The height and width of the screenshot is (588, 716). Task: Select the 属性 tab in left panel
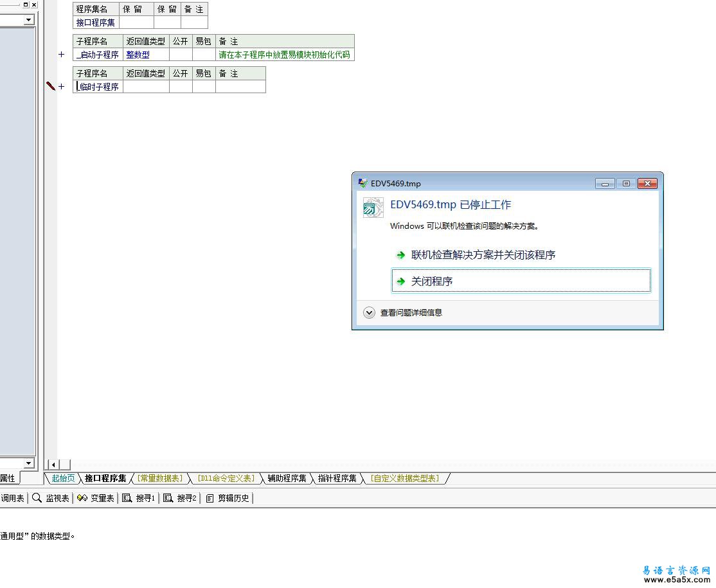point(8,478)
